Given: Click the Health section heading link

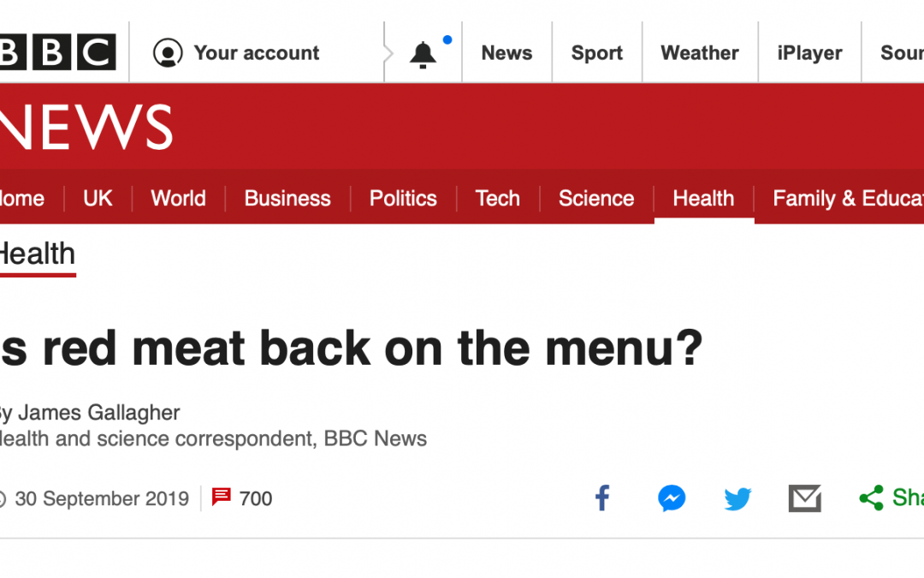Looking at the screenshot, I should pos(36,254).
